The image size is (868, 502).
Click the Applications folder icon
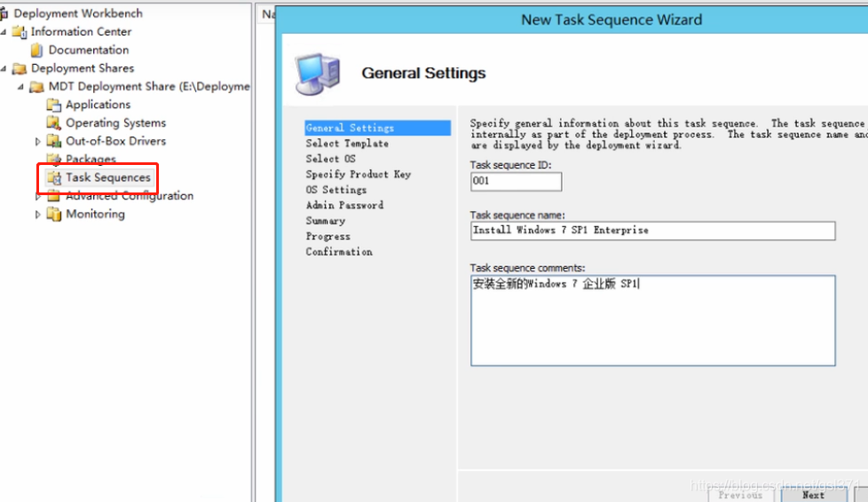pyautogui.click(x=54, y=105)
